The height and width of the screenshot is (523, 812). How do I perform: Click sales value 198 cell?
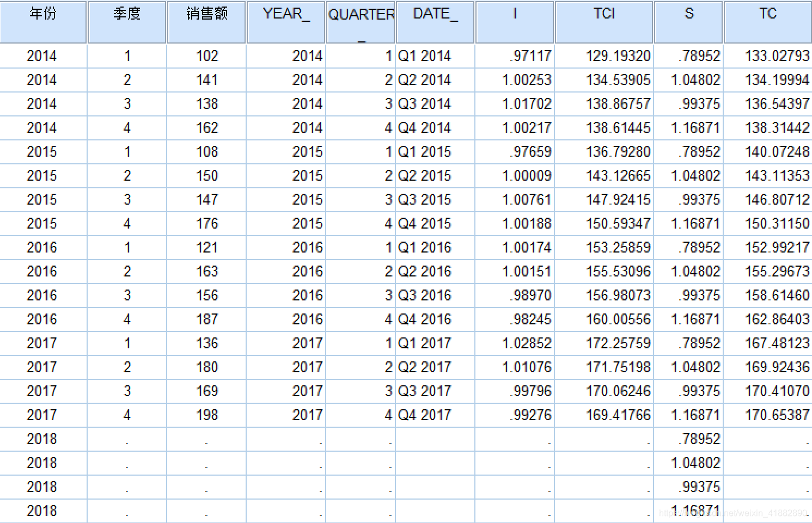206,415
